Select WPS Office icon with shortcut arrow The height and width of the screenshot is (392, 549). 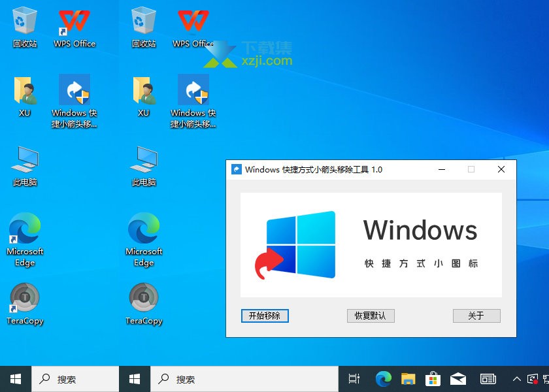click(x=75, y=28)
